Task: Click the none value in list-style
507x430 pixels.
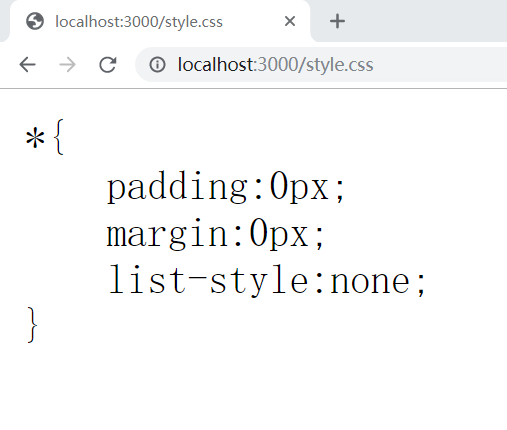Action: point(370,282)
